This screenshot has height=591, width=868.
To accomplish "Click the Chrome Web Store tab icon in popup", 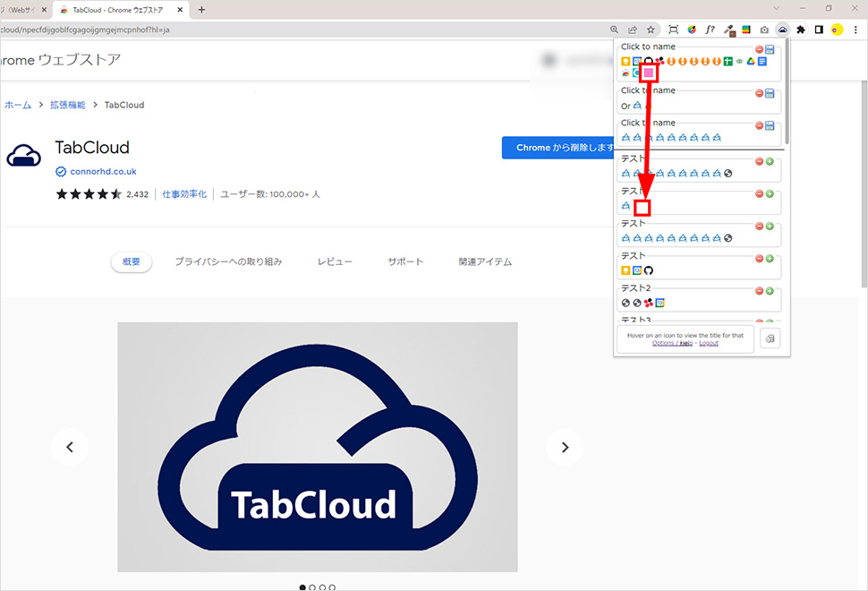I will tap(625, 73).
